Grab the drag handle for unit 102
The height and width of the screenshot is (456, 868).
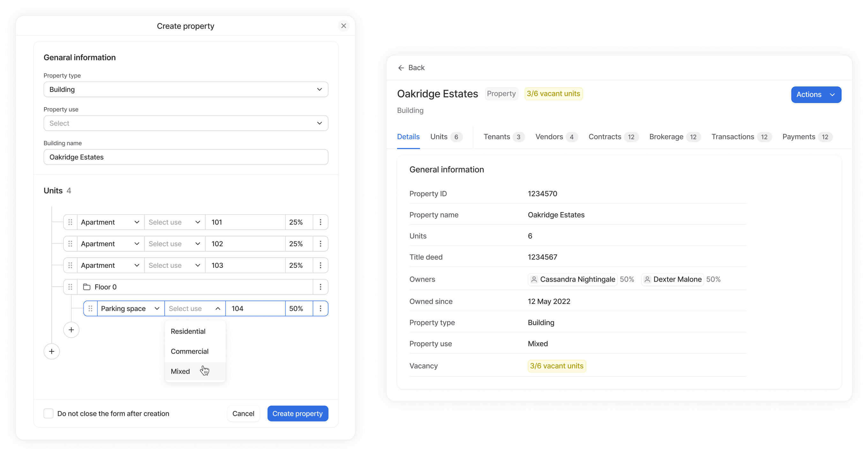[70, 244]
